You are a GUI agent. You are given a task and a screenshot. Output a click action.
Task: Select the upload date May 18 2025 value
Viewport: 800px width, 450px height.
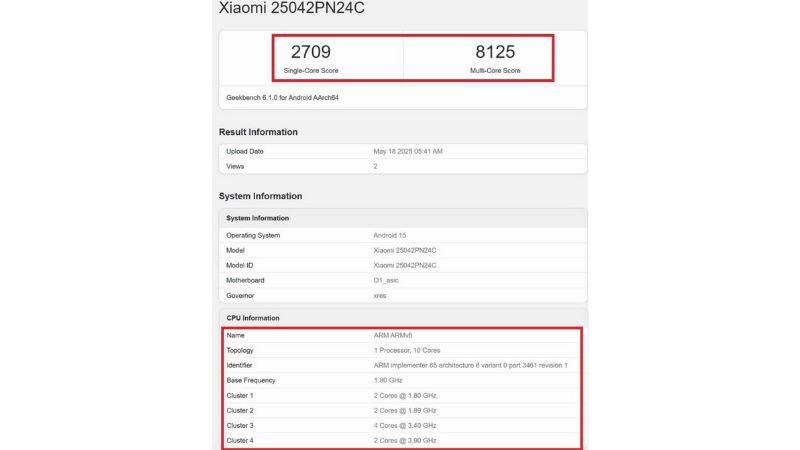[x=408, y=152]
